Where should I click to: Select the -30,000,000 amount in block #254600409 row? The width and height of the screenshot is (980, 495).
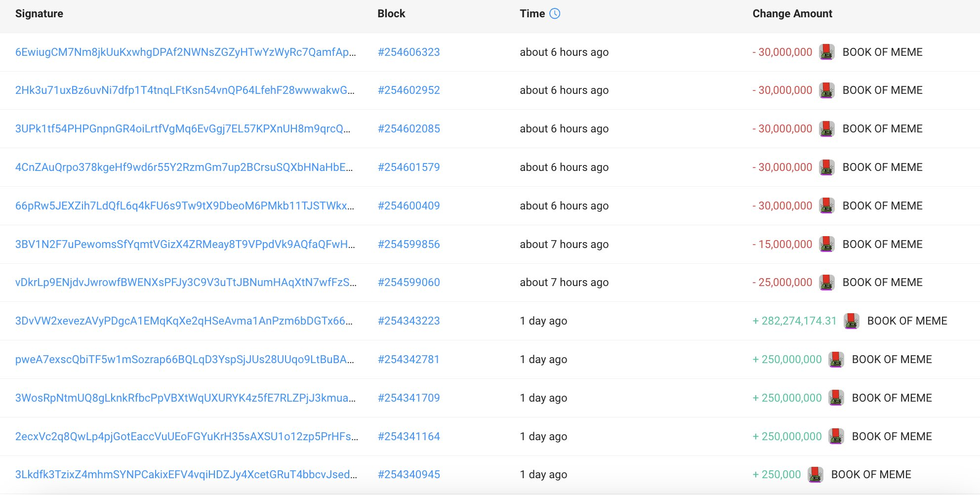click(x=782, y=206)
